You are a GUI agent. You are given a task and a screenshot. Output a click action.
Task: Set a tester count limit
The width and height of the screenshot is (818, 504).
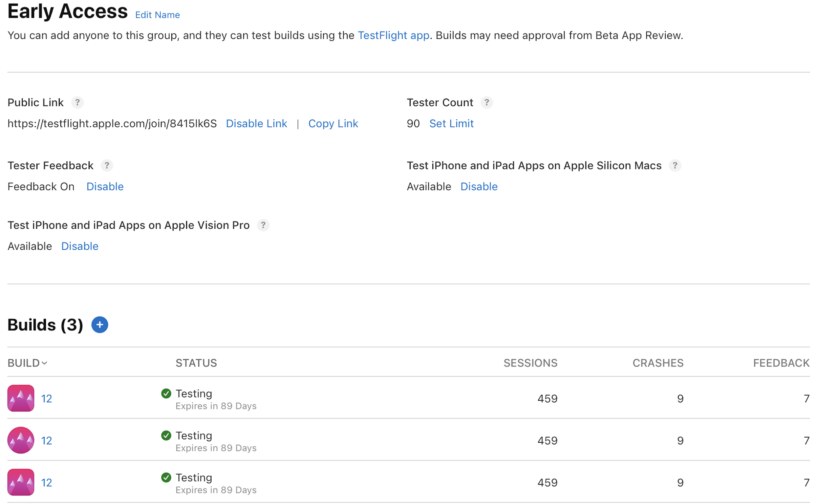452,123
